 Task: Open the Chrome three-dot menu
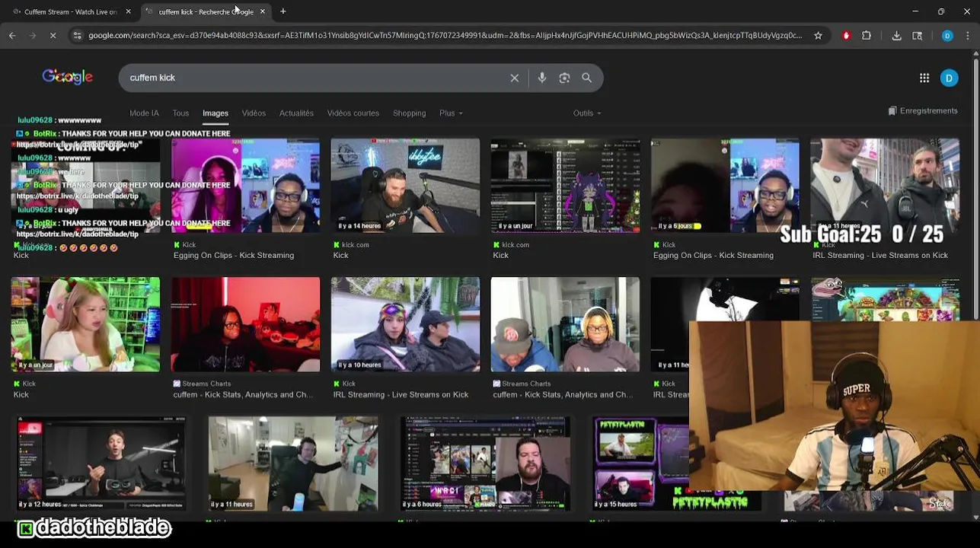[969, 35]
